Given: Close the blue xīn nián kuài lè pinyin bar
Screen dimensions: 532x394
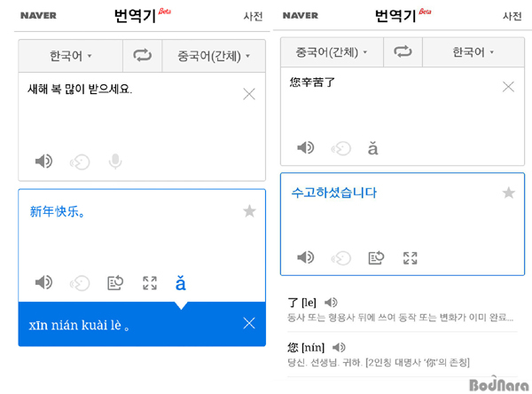Looking at the screenshot, I should (249, 324).
